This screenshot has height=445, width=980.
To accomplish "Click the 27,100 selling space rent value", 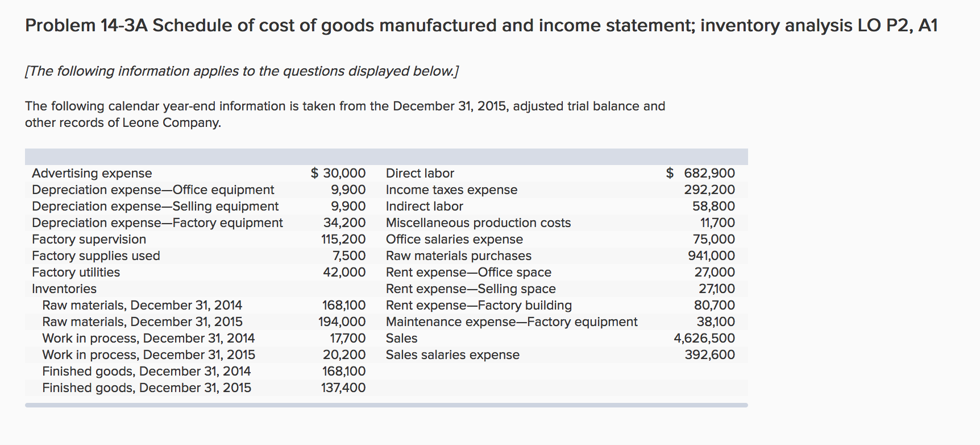I will pos(717,289).
